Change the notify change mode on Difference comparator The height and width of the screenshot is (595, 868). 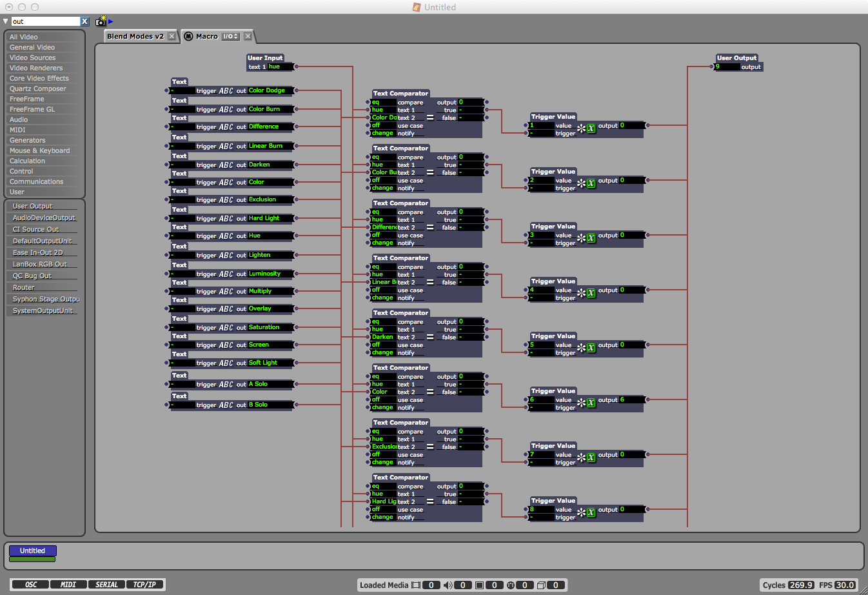383,243
